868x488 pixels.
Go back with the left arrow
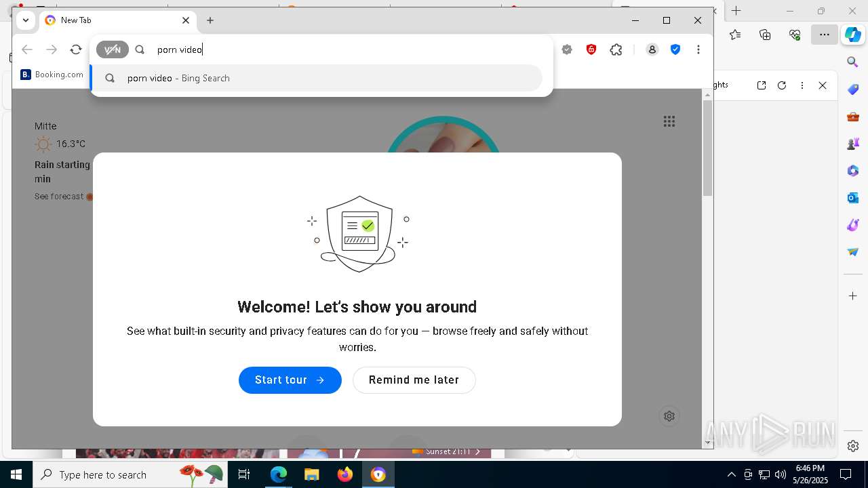pos(27,49)
